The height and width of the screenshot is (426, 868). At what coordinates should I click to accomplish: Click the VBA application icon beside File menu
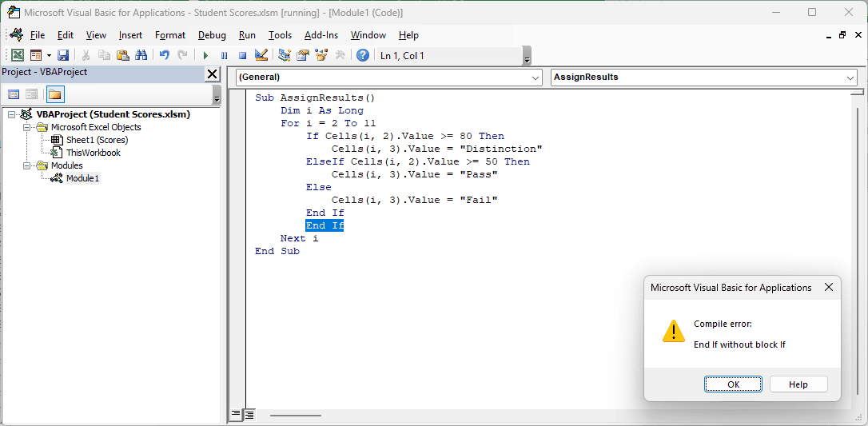pyautogui.click(x=15, y=35)
